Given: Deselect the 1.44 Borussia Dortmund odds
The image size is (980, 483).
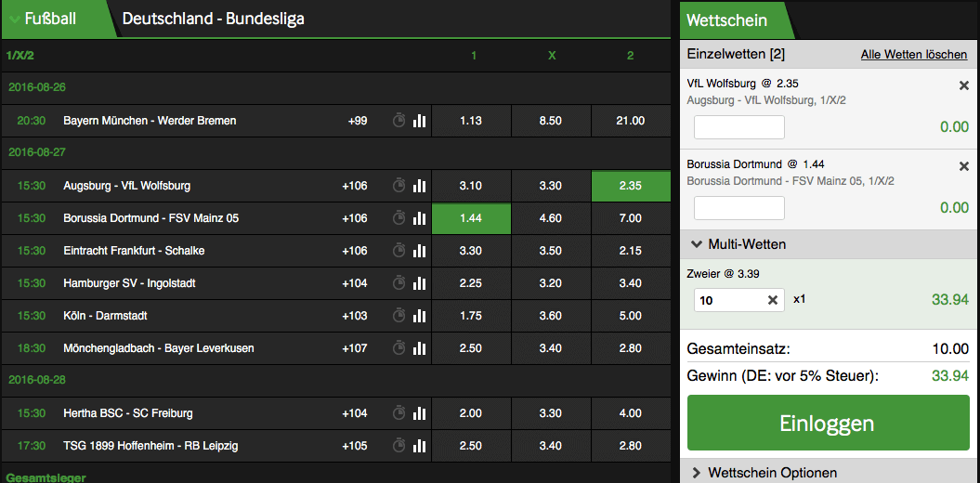Looking at the screenshot, I should (x=471, y=218).
